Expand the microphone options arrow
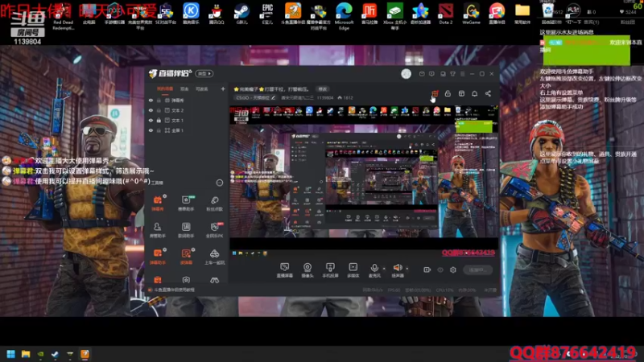Viewport: 644px width, 362px height. click(384, 269)
